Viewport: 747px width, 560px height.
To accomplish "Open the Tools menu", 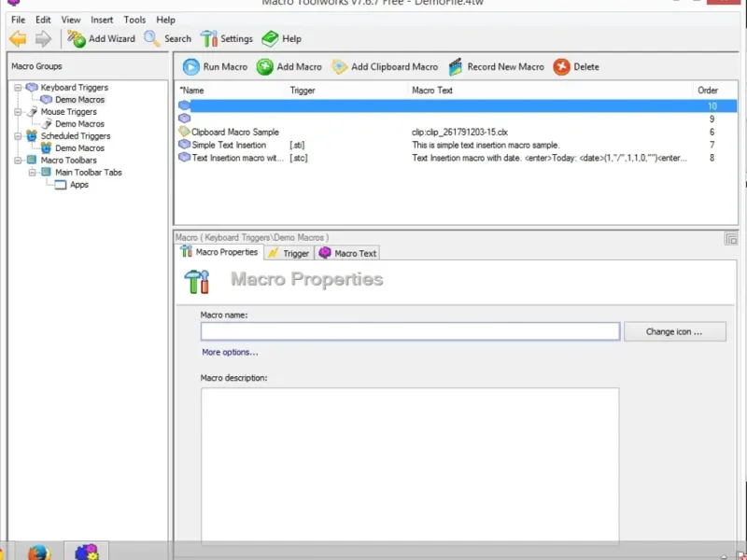I will pyautogui.click(x=134, y=20).
